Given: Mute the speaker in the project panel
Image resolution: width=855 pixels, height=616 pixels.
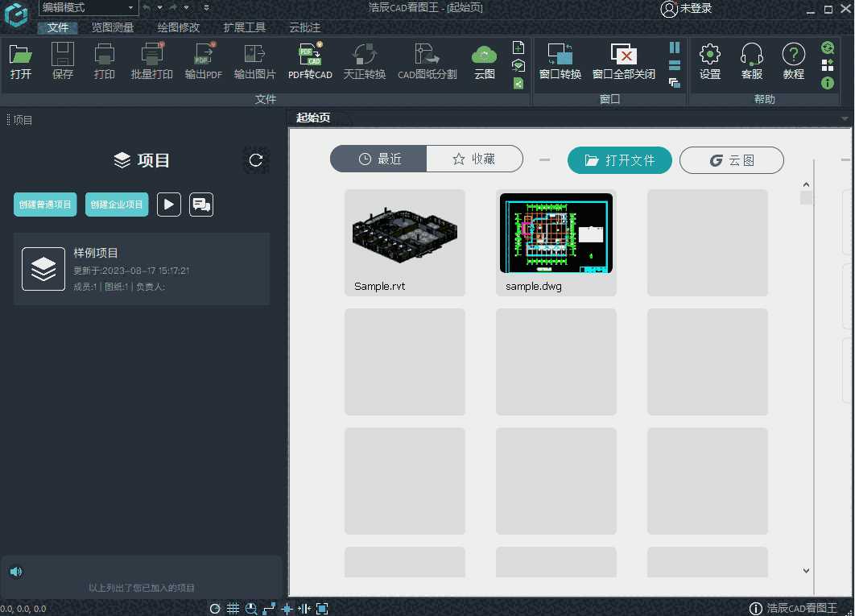Looking at the screenshot, I should point(16,571).
